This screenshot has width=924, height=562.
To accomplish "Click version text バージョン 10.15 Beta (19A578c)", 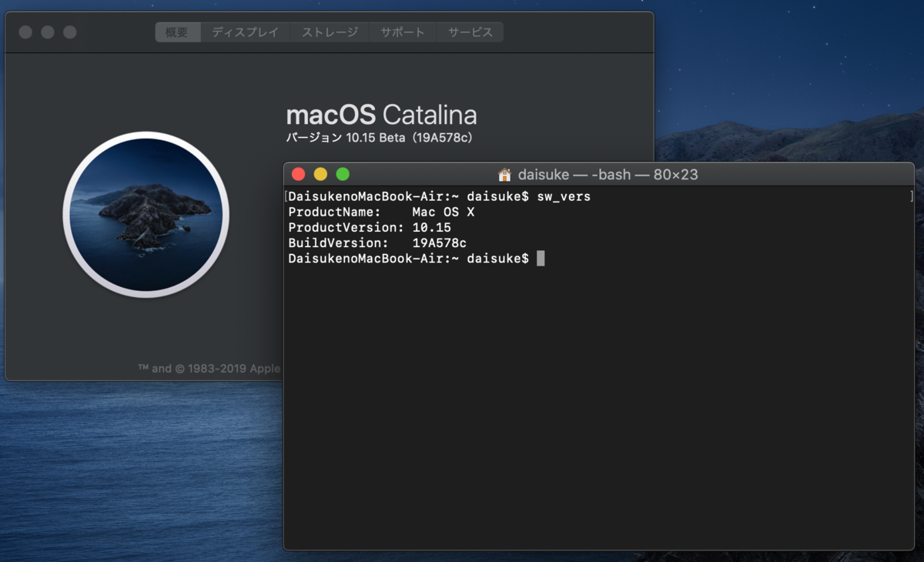I will [379, 139].
